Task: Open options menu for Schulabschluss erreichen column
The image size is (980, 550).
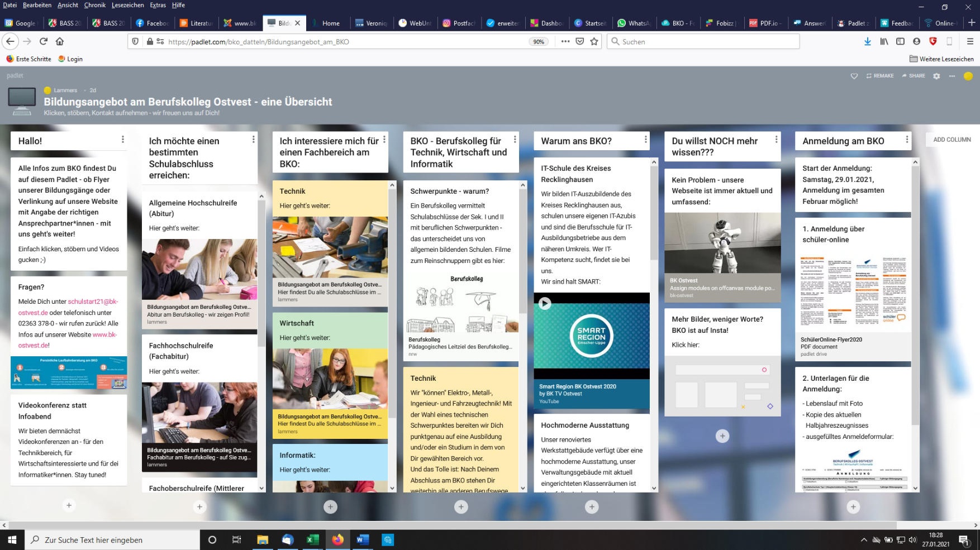Action: tap(254, 140)
